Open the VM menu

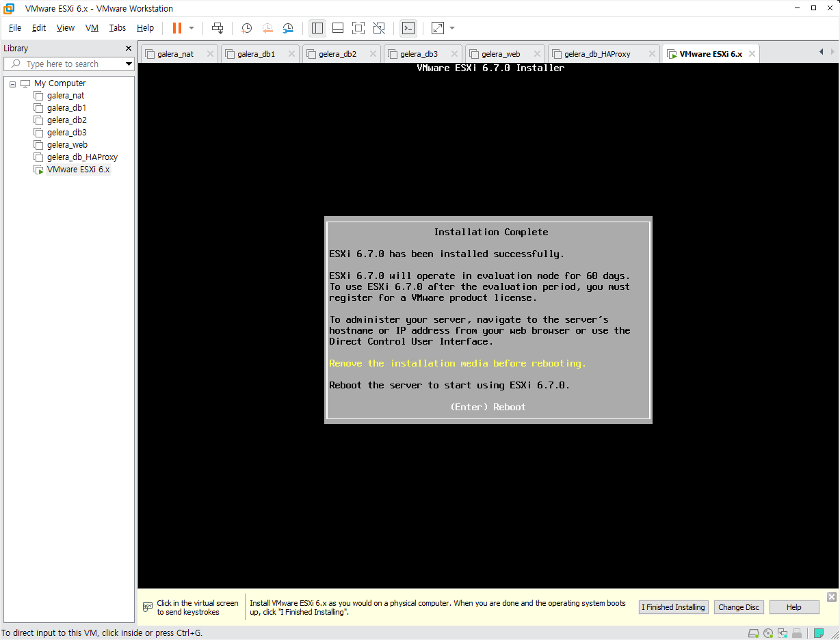click(92, 28)
